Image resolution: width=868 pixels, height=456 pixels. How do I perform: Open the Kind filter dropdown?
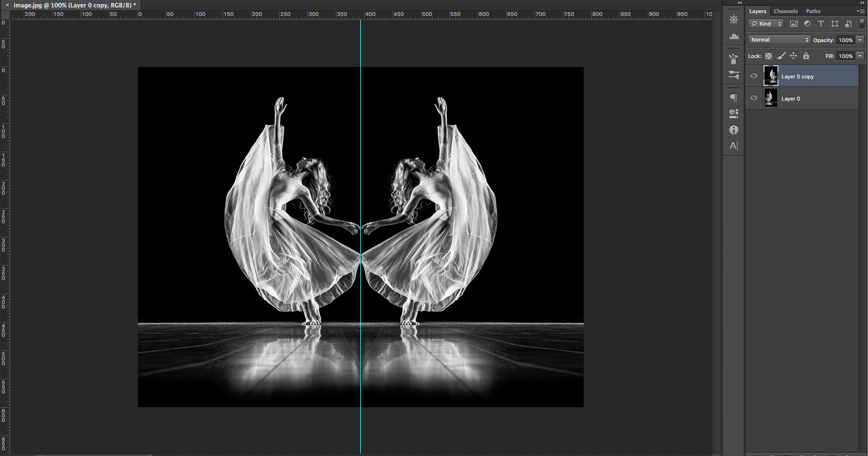coord(765,24)
